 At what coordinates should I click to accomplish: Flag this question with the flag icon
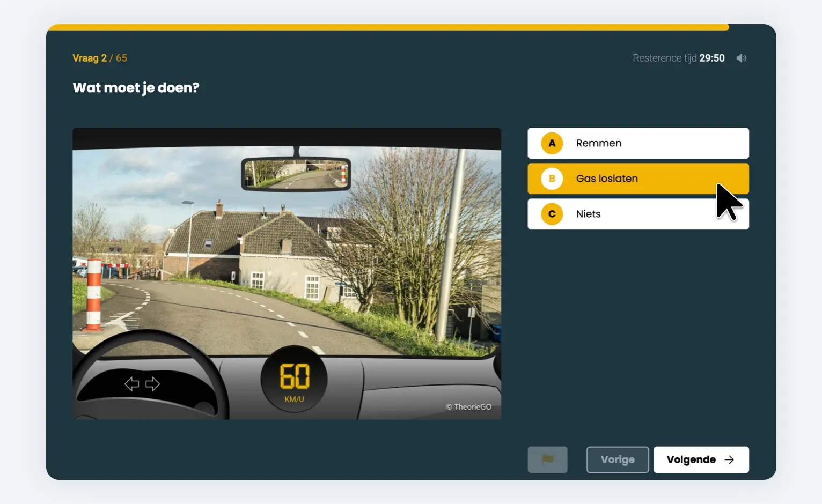547,459
